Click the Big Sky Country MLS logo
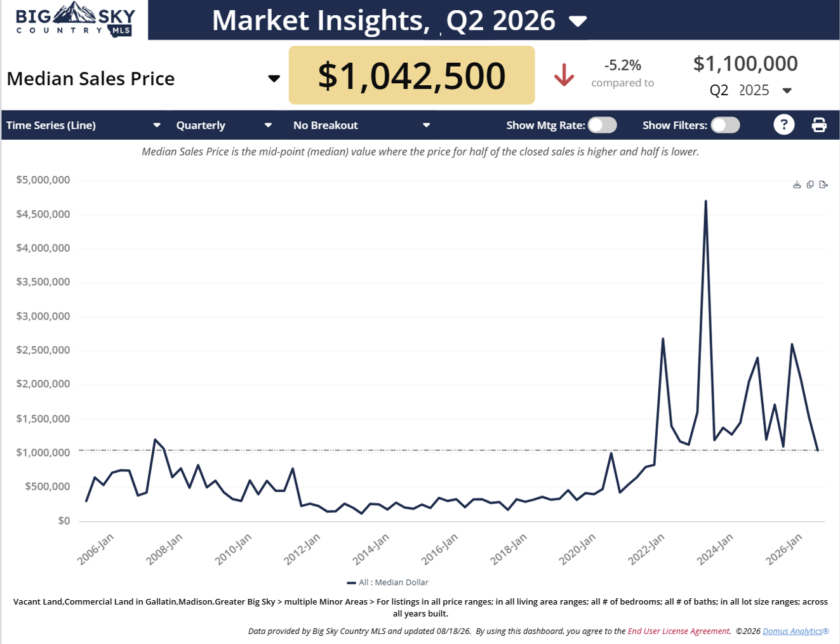 click(76, 20)
